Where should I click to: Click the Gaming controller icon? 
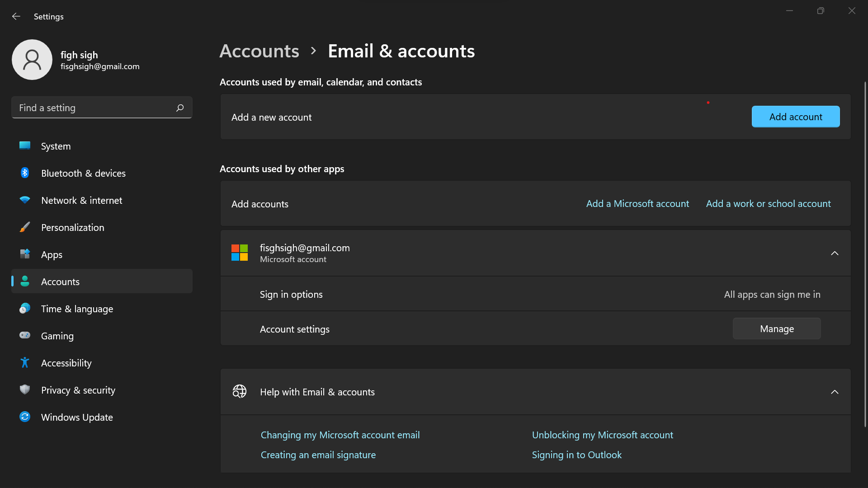coord(25,336)
